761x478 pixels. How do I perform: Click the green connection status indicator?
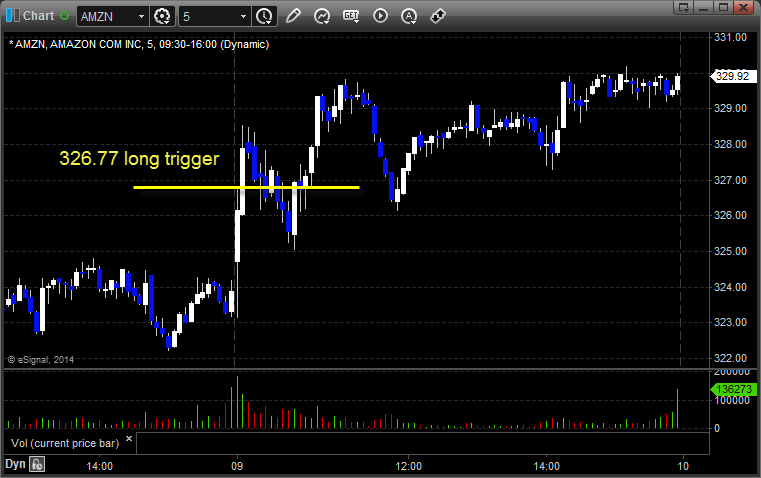click(64, 16)
